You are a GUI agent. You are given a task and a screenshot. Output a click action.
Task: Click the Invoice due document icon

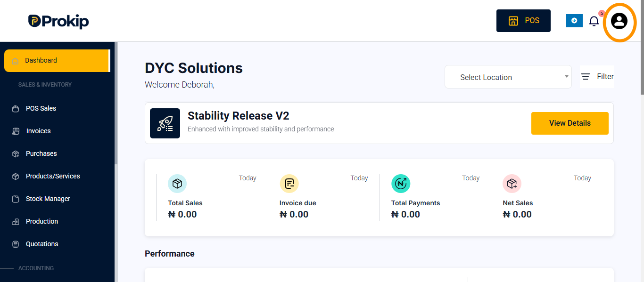click(x=289, y=184)
